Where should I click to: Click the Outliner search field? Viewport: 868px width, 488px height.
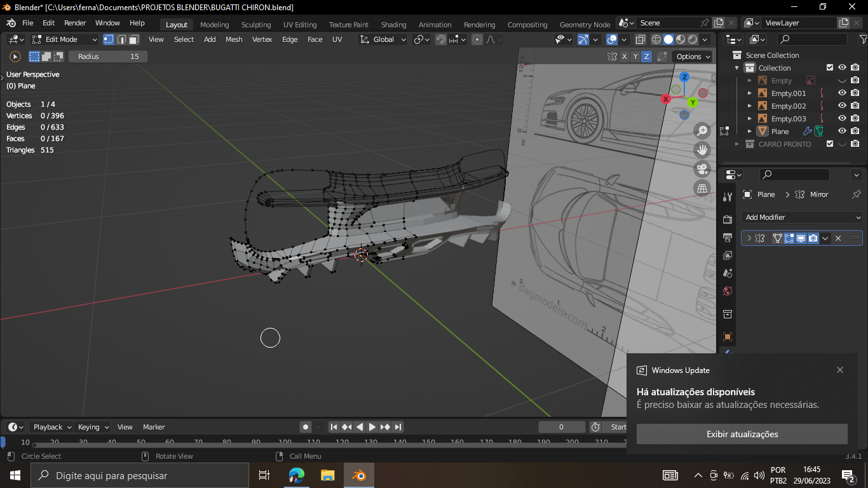coord(812,39)
